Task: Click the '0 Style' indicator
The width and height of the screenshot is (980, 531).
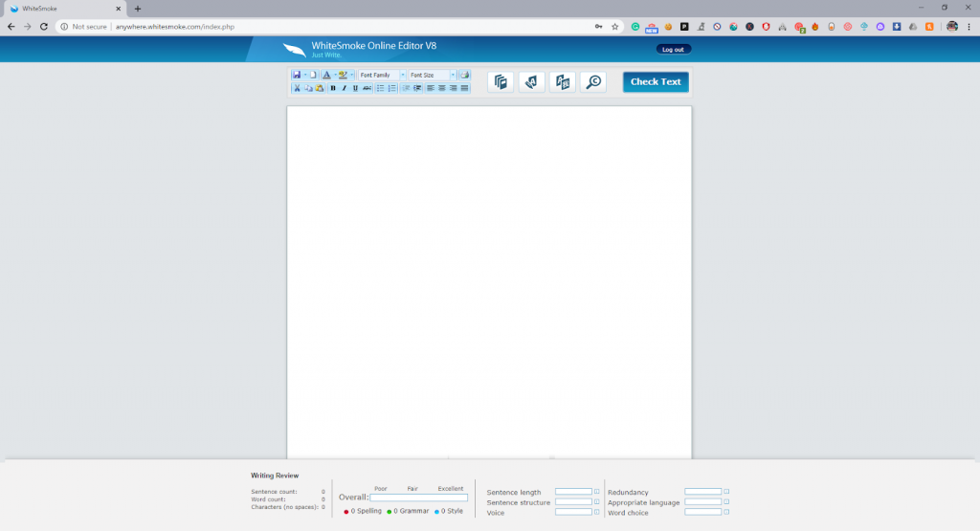Action: pos(449,511)
